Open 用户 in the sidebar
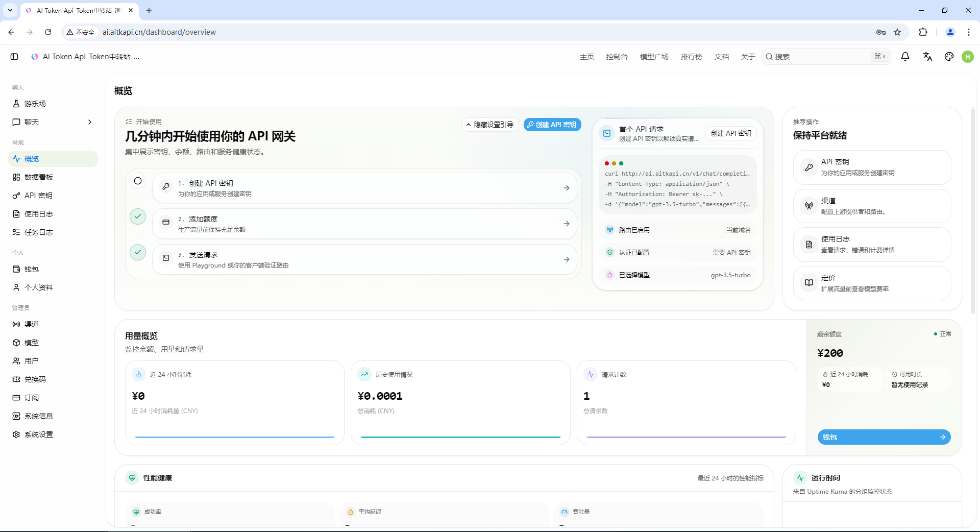The image size is (980, 532). click(53, 361)
